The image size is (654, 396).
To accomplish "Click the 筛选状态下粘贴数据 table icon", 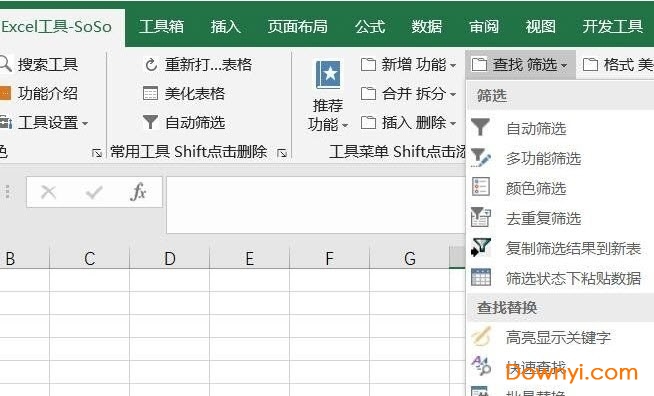I will click(x=480, y=277).
